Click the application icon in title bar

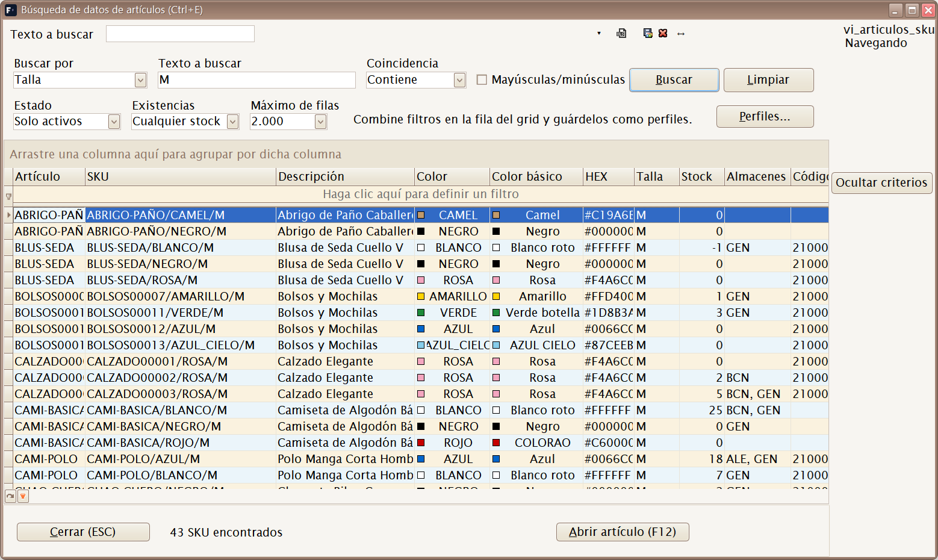tap(11, 10)
